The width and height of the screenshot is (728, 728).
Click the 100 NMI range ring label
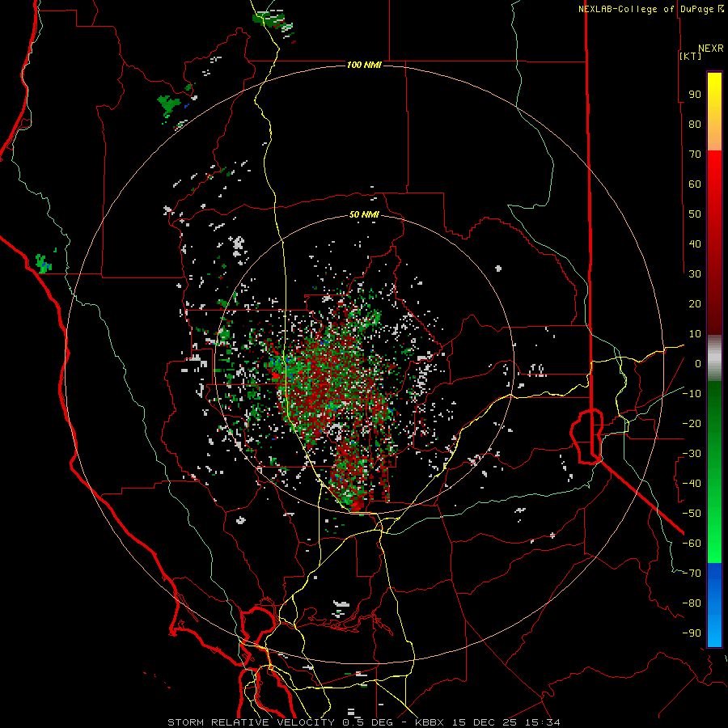[x=364, y=65]
